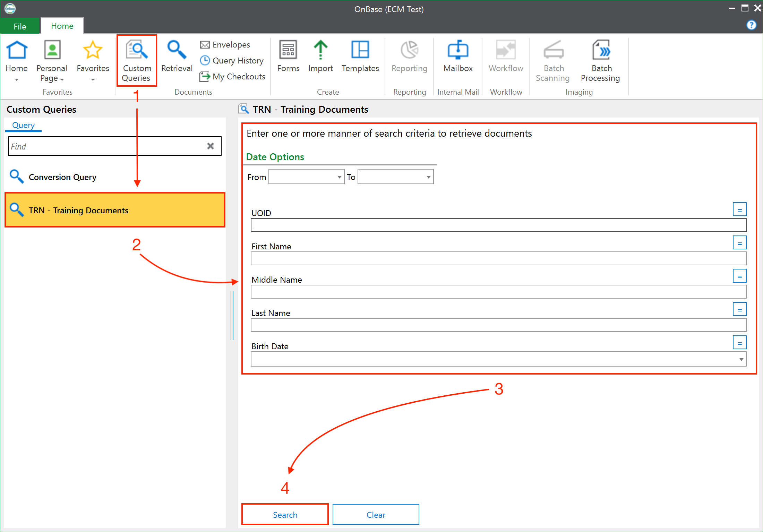This screenshot has width=763, height=532.
Task: Click the Middle Name field
Action: [x=499, y=292]
